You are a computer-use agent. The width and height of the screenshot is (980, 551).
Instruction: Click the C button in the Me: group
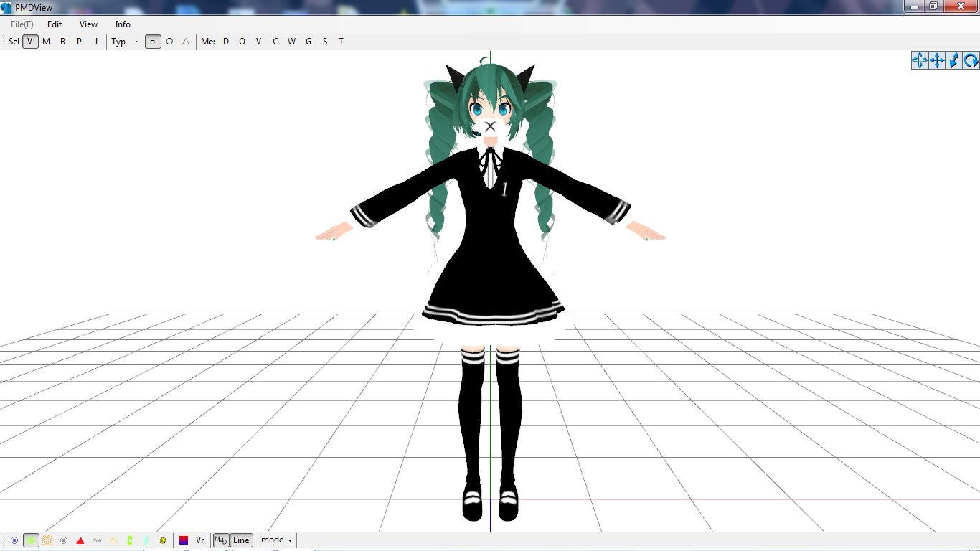[x=275, y=42]
